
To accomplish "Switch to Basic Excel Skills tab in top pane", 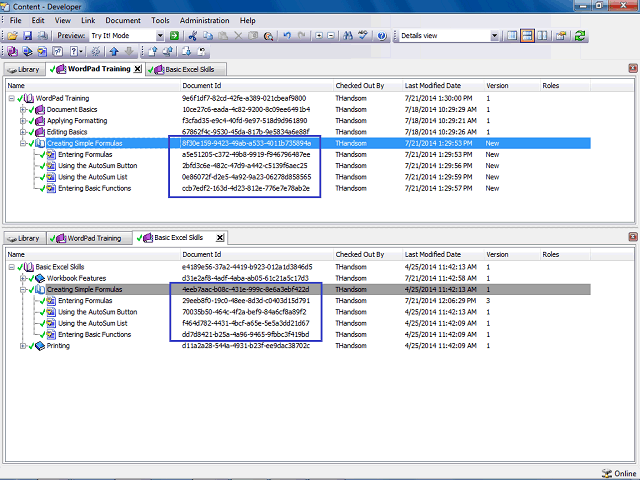I will pos(186,69).
